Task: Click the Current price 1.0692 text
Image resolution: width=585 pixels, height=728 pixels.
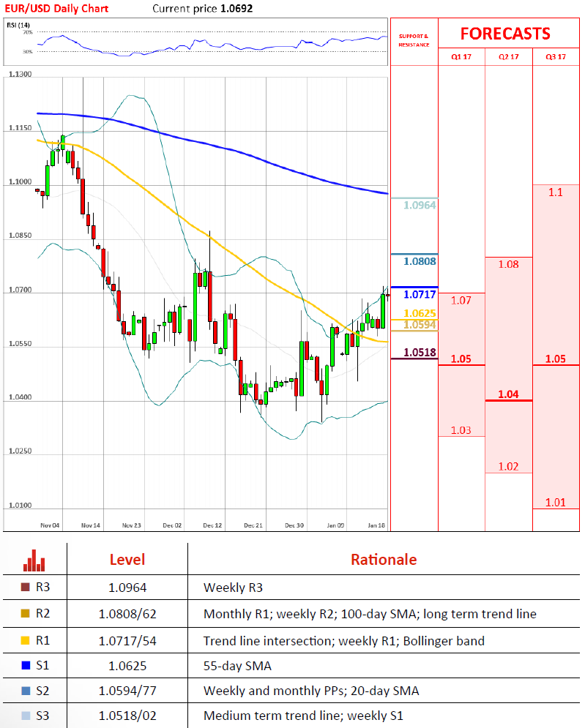Action: pyautogui.click(x=203, y=8)
